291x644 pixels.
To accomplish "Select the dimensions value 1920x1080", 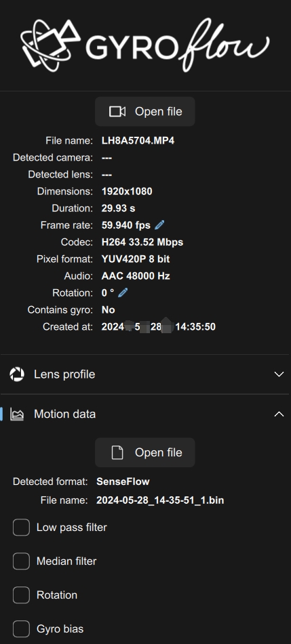I will (127, 192).
